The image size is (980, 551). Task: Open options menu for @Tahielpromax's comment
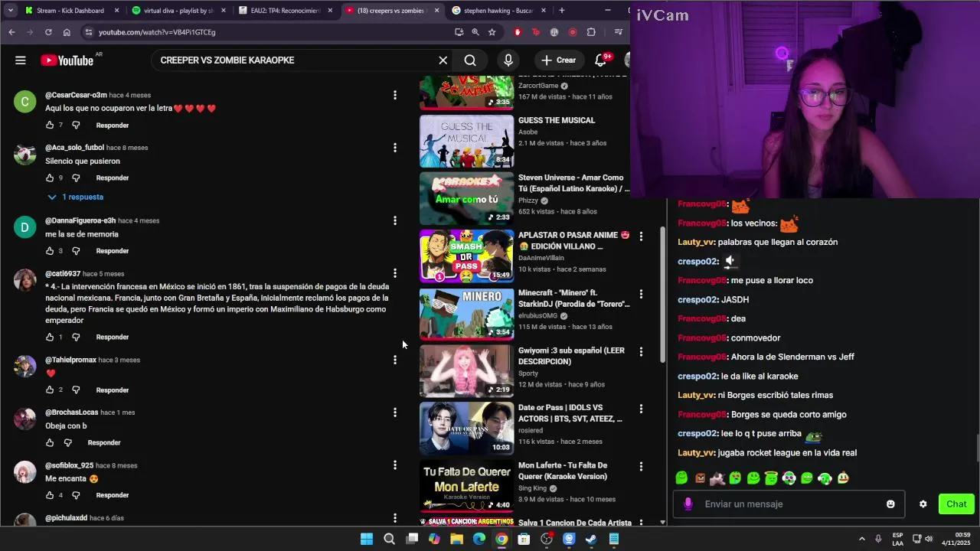(x=395, y=360)
